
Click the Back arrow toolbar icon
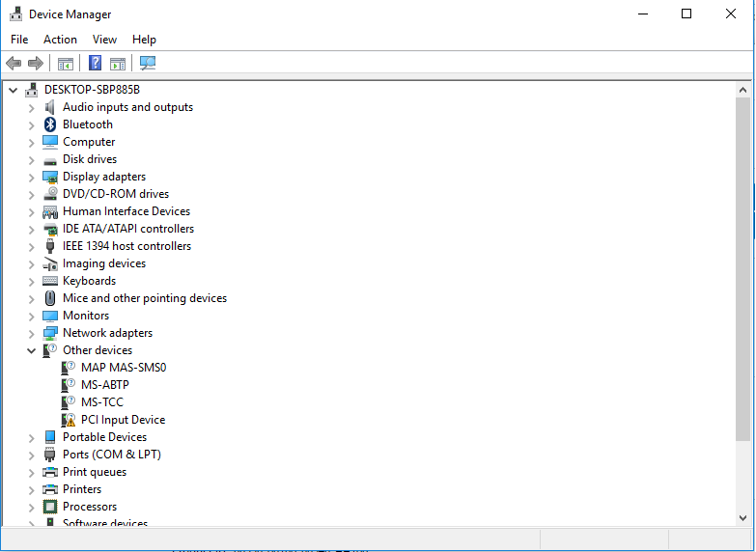pyautogui.click(x=14, y=63)
